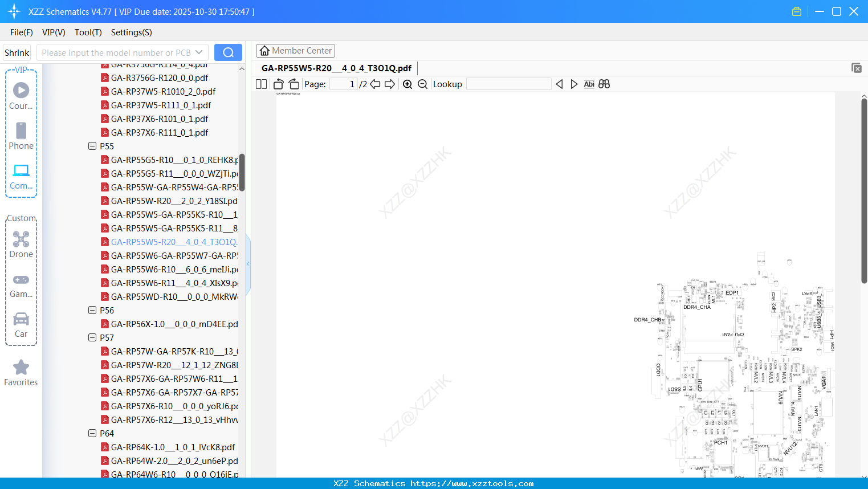
Task: Collapse the P64 tree folder
Action: pos(92,433)
